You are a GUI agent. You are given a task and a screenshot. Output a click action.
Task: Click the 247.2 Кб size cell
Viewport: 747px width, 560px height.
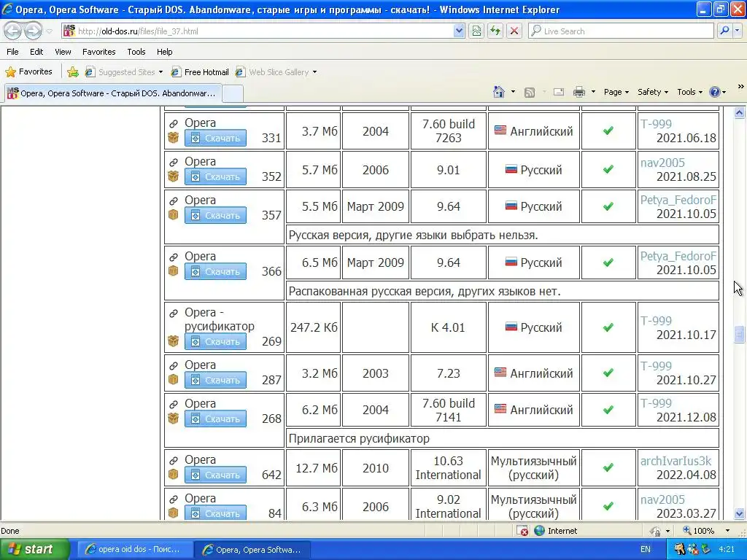click(x=314, y=327)
